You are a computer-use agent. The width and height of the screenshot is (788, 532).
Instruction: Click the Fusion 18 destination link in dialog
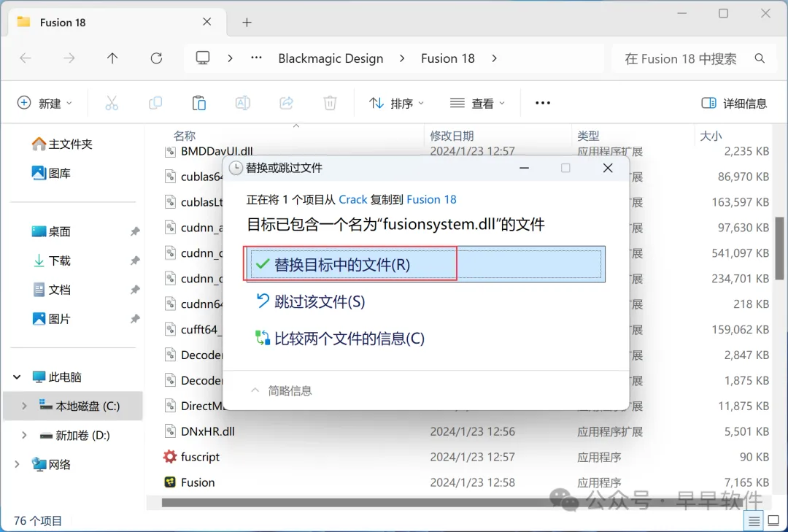[431, 200]
